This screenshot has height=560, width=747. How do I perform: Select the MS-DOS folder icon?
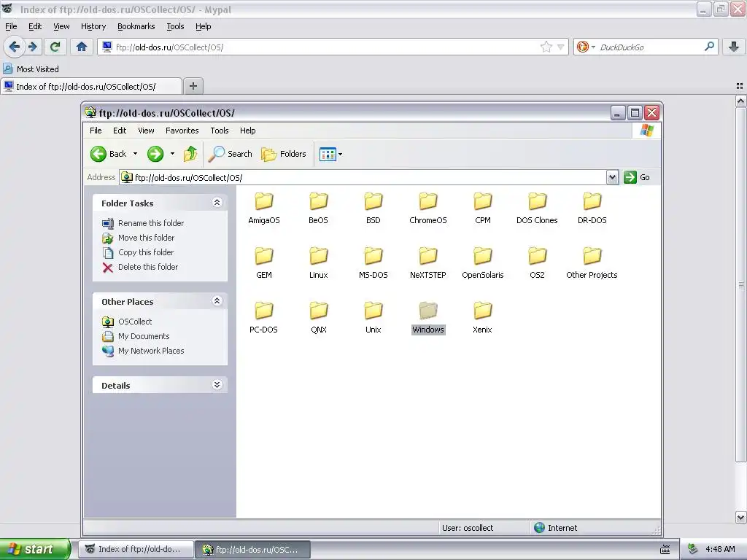[x=373, y=256]
